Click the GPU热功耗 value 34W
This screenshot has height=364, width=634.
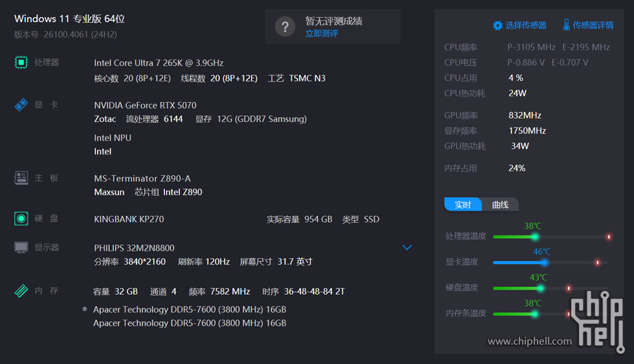520,146
